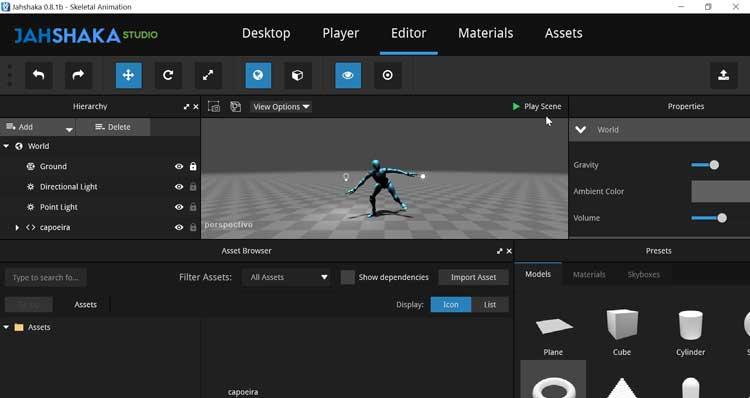Viewport: 750px width, 398px height.
Task: Switch to the Materials presets tab
Action: (x=589, y=275)
